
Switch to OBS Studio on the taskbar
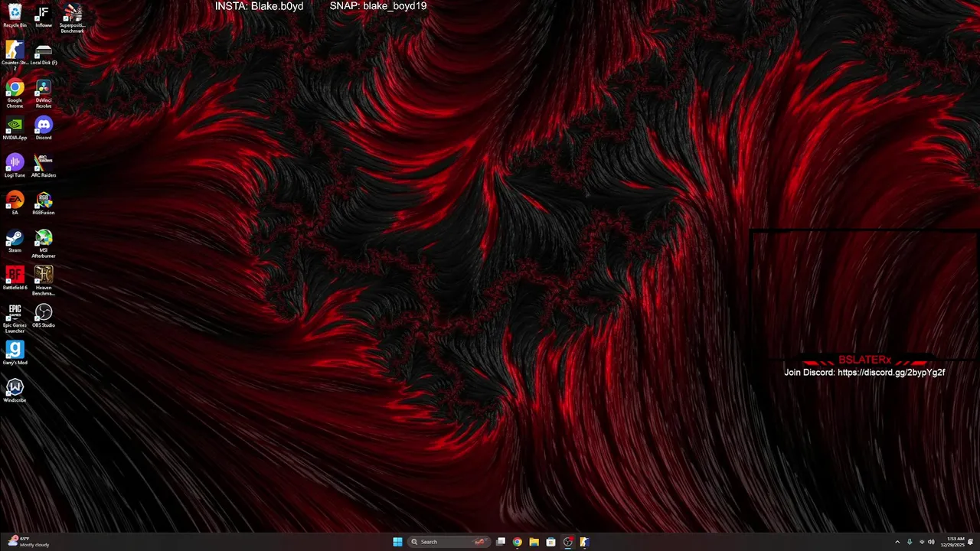point(568,542)
